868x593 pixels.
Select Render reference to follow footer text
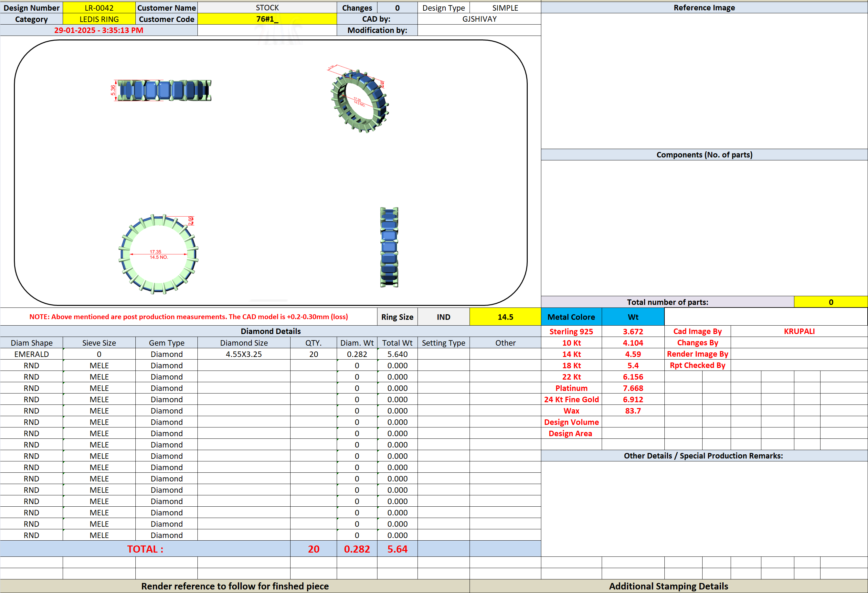coord(235,586)
